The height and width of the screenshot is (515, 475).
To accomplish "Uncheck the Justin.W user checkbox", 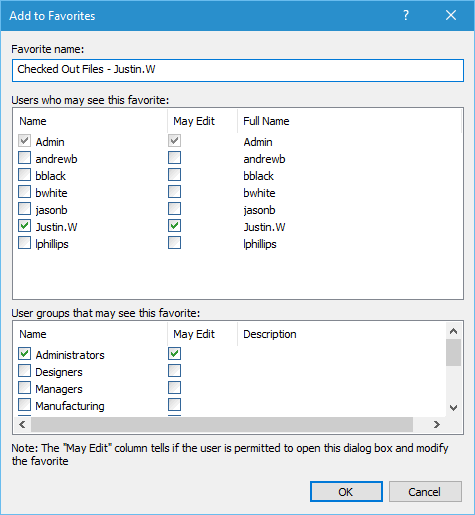I will pos(24,226).
